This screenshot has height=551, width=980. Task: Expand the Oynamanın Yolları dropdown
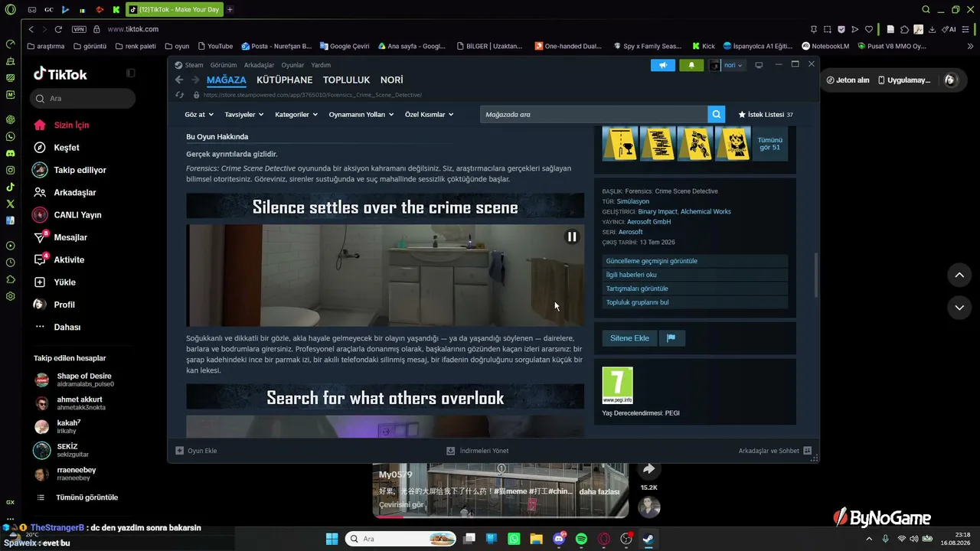(361, 115)
